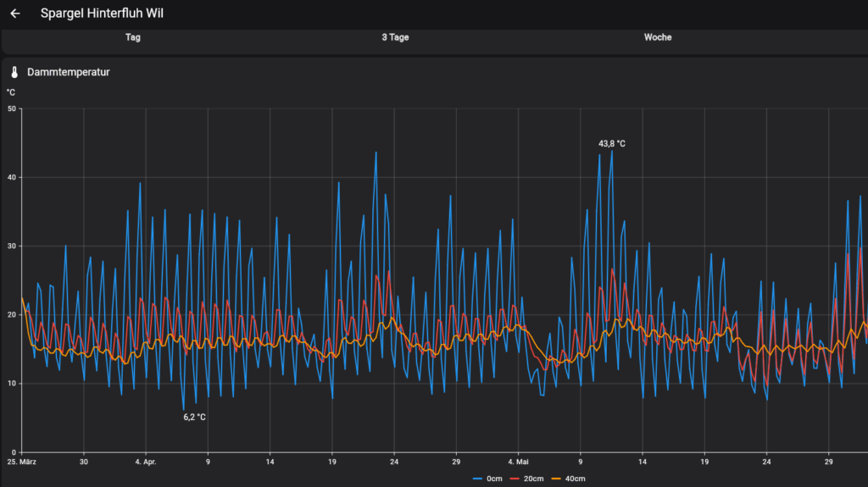Toggle the 40cm legend entry
Screen dimensions: 868x487
[569, 479]
